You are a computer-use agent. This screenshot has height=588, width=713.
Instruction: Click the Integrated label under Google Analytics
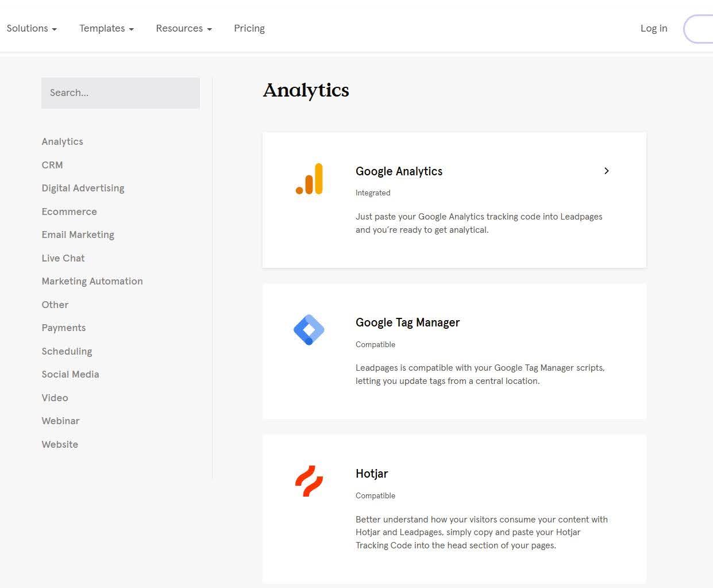tap(373, 193)
